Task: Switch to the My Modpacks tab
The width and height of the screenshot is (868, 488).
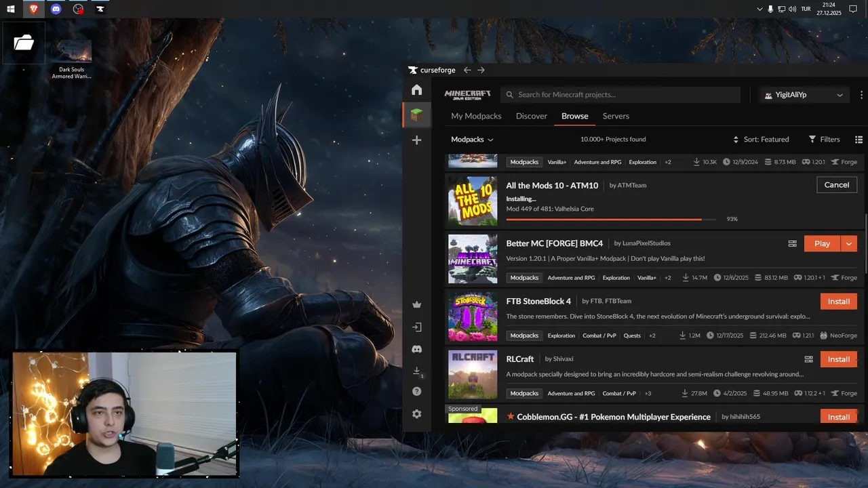Action: point(476,116)
